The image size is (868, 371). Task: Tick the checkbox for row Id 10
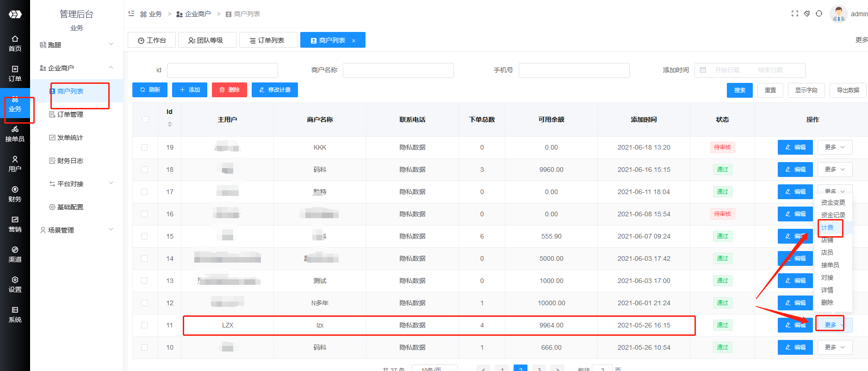coord(144,347)
